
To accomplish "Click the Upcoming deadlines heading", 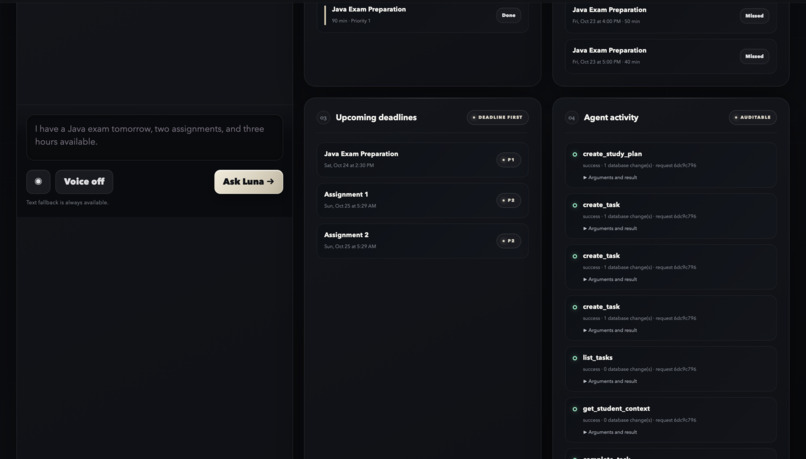I will pyautogui.click(x=376, y=117).
